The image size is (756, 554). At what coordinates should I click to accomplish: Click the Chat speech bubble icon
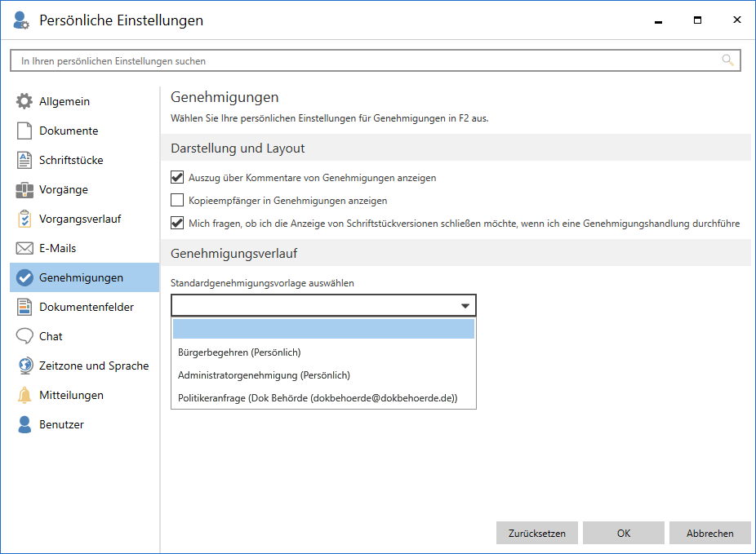click(24, 337)
